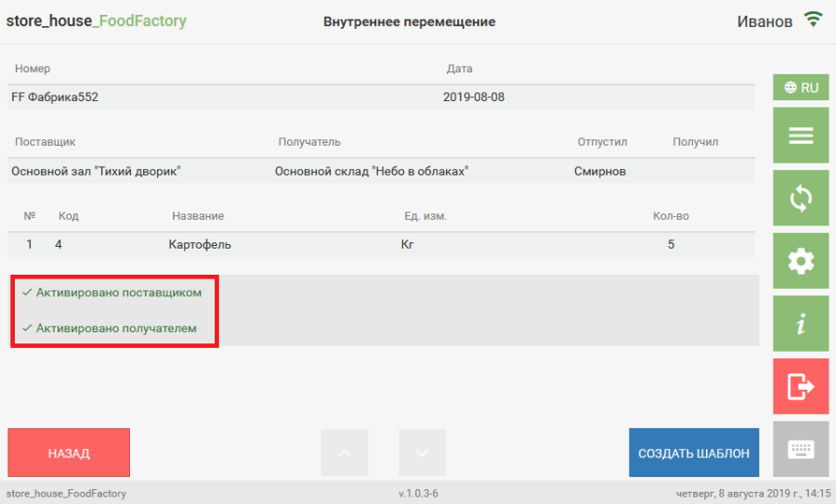Click the user name Иванов
Screen dimensions: 836x504
tap(764, 21)
